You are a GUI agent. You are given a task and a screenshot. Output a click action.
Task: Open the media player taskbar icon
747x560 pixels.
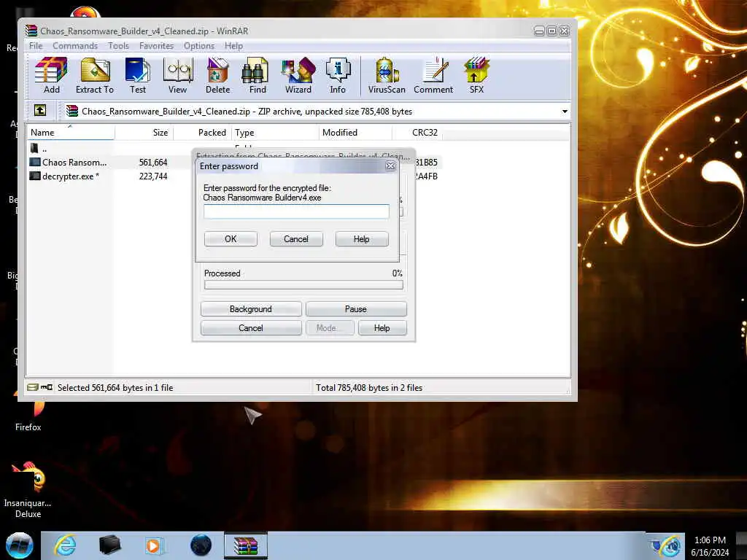(x=153, y=545)
